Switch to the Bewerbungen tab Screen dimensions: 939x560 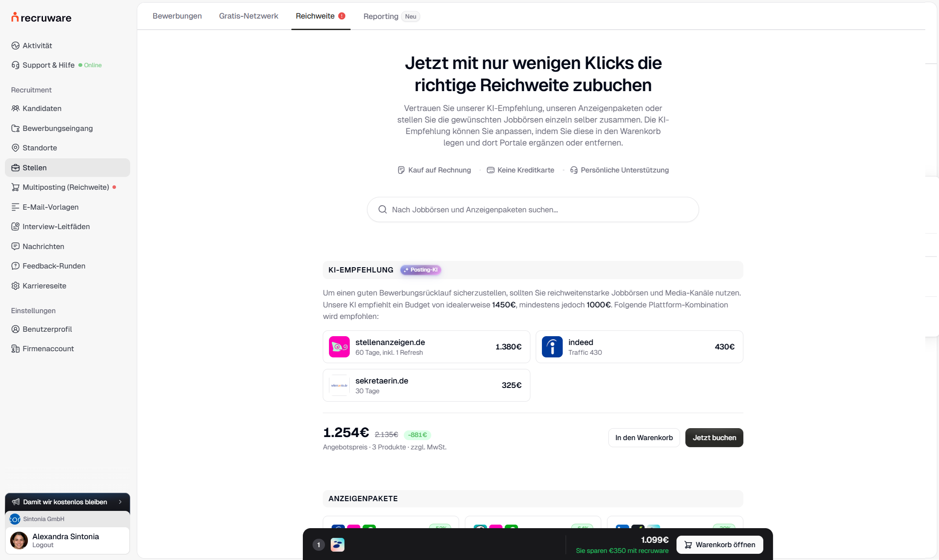177,16
